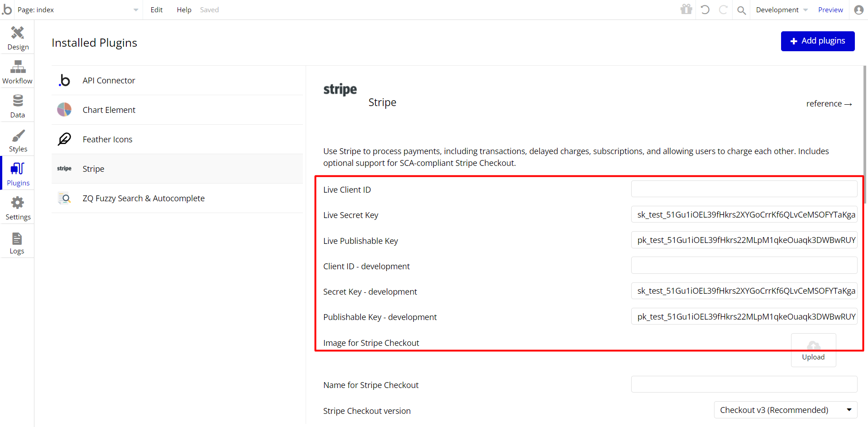Open the Design tab icon

click(18, 33)
